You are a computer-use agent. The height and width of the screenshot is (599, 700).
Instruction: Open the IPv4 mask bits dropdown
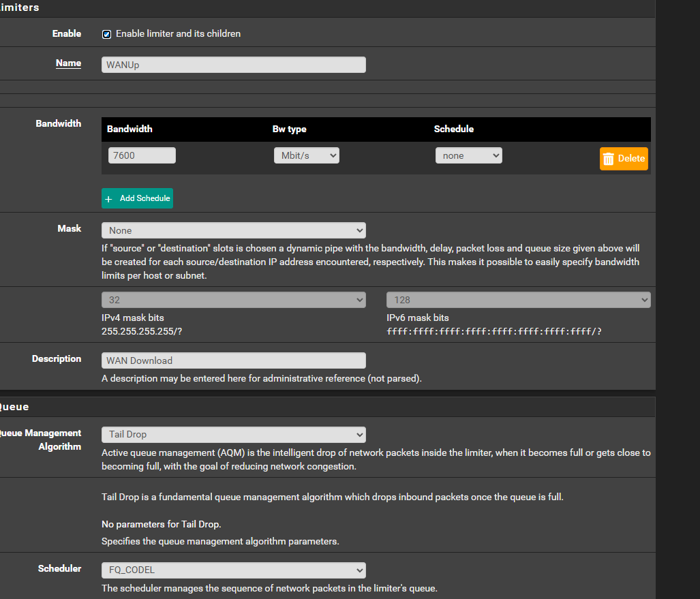tap(233, 300)
